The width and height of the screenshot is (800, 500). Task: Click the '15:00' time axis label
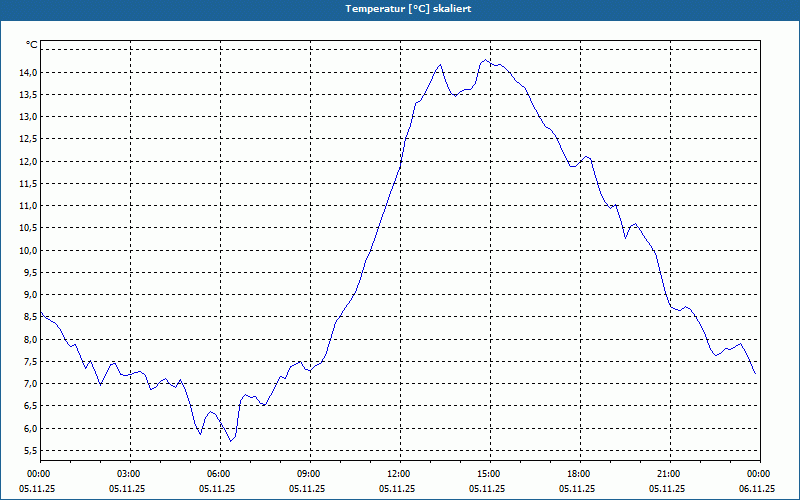487,474
